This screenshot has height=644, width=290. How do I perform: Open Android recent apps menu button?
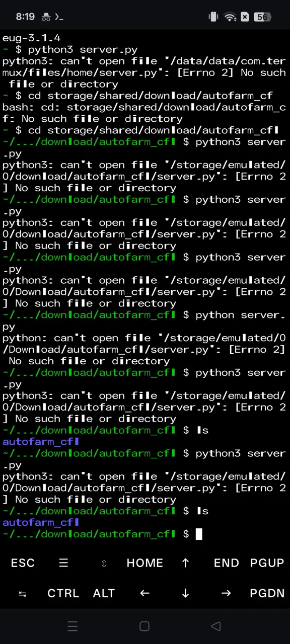click(x=72, y=626)
